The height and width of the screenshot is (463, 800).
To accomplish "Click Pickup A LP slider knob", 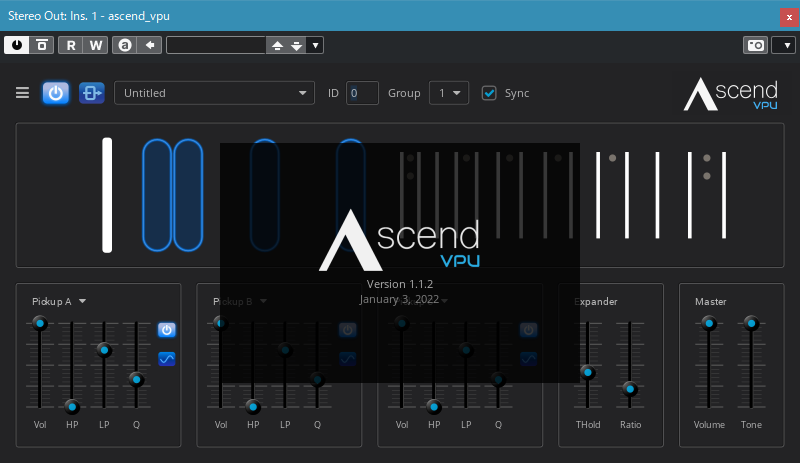I will coord(104,350).
